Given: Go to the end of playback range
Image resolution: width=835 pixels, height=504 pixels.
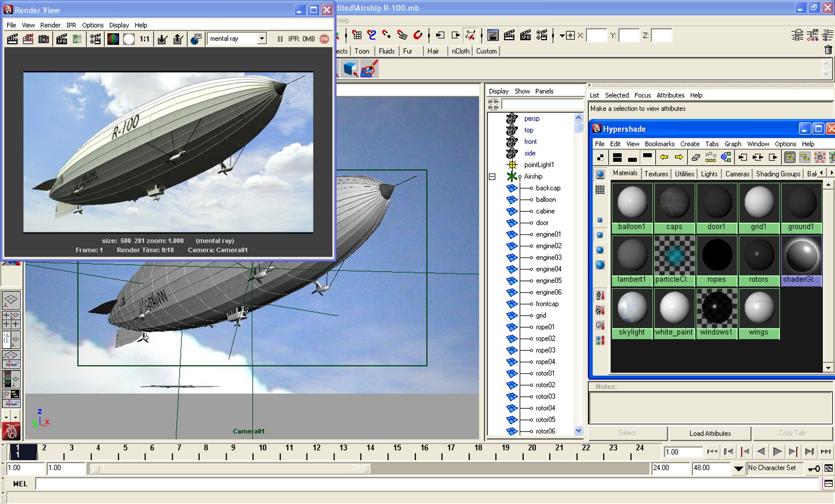Looking at the screenshot, I should tap(826, 452).
